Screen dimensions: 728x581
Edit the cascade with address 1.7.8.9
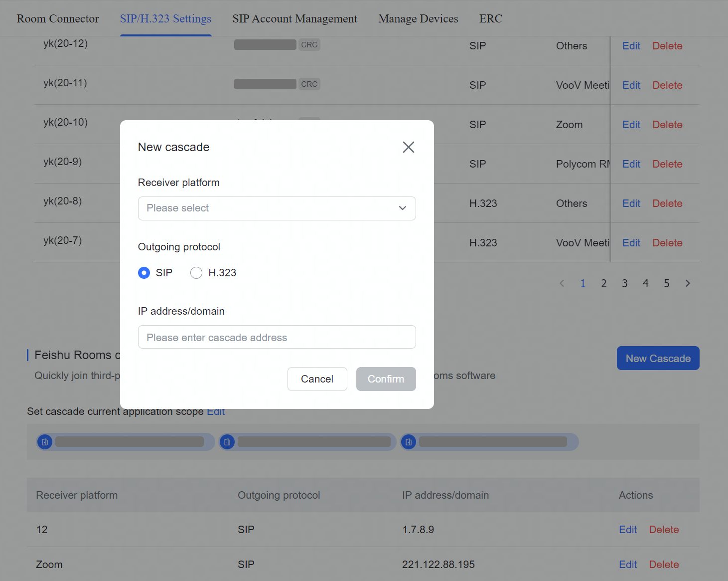coord(628,530)
